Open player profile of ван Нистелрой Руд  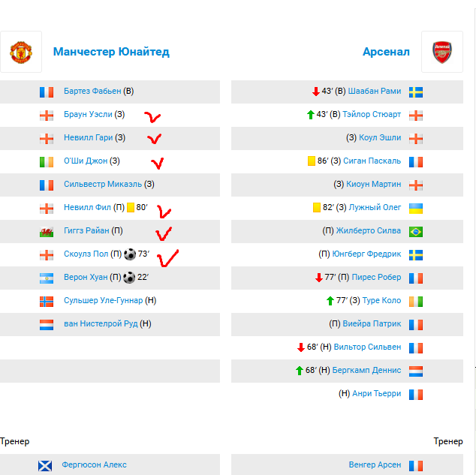tap(101, 323)
